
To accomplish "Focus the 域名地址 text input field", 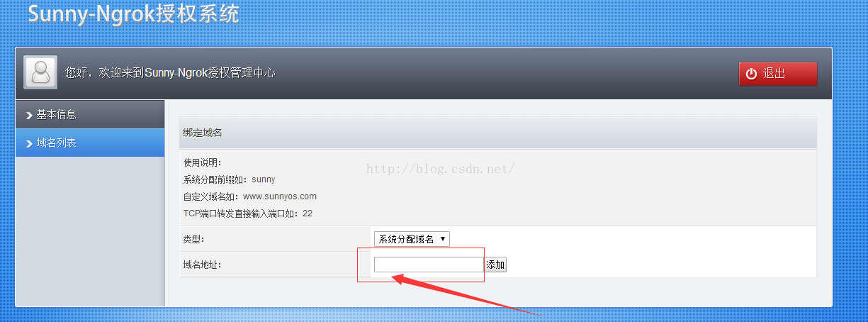I will pos(429,265).
